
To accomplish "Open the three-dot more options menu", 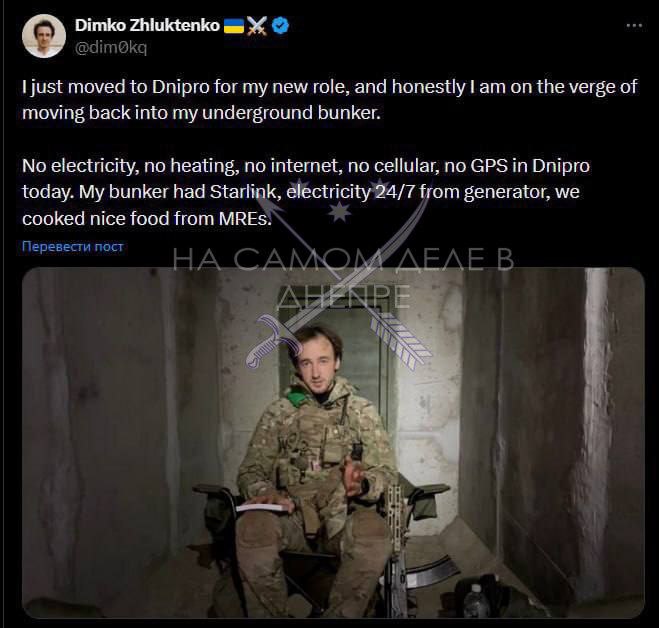I will 634,26.
